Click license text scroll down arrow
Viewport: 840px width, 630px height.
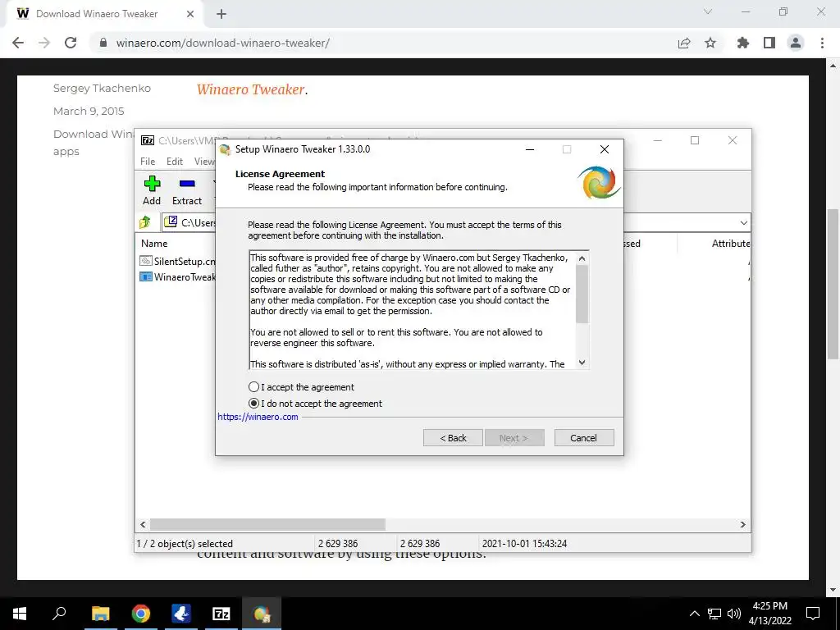coord(582,363)
